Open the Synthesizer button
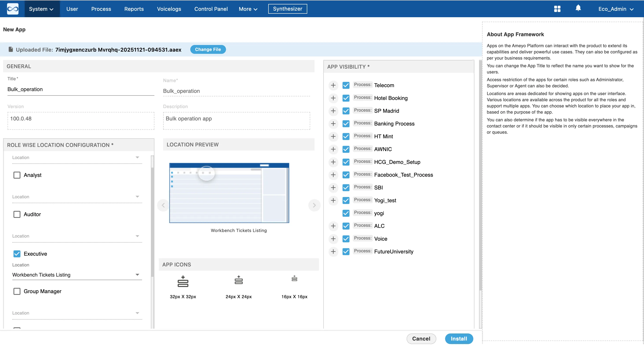This screenshot has height=352, width=644. (x=287, y=9)
